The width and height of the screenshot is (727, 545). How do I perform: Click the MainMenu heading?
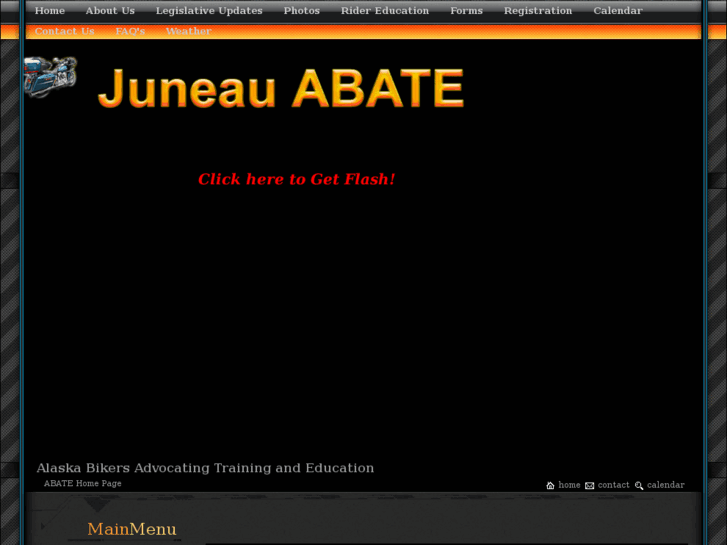click(132, 529)
